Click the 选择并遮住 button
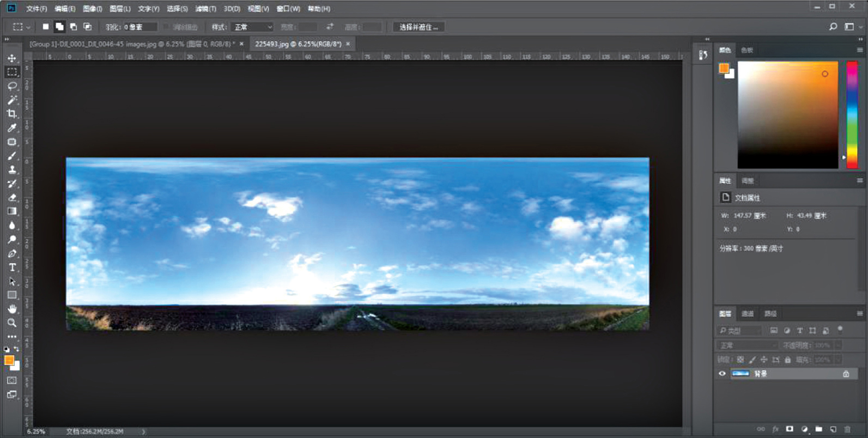The width and height of the screenshot is (868, 438). click(x=418, y=27)
